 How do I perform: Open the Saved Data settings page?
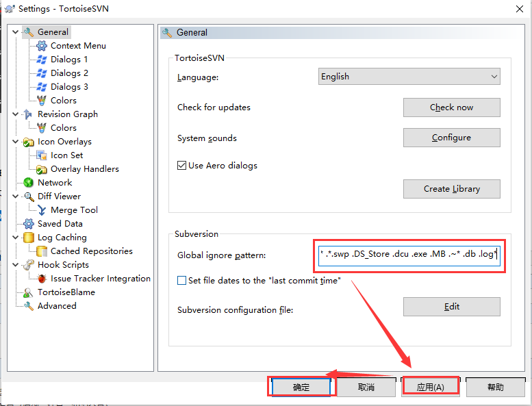pyautogui.click(x=60, y=223)
